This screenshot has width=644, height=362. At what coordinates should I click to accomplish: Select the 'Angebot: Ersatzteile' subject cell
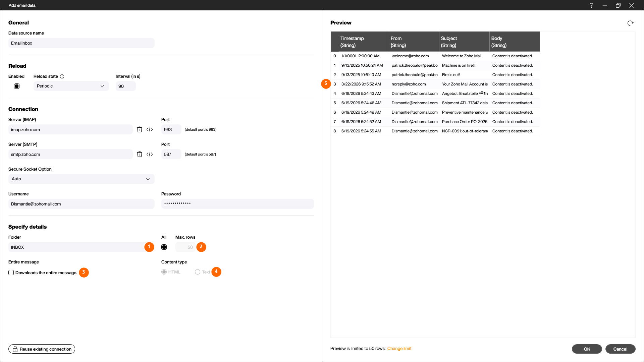pyautogui.click(x=464, y=94)
